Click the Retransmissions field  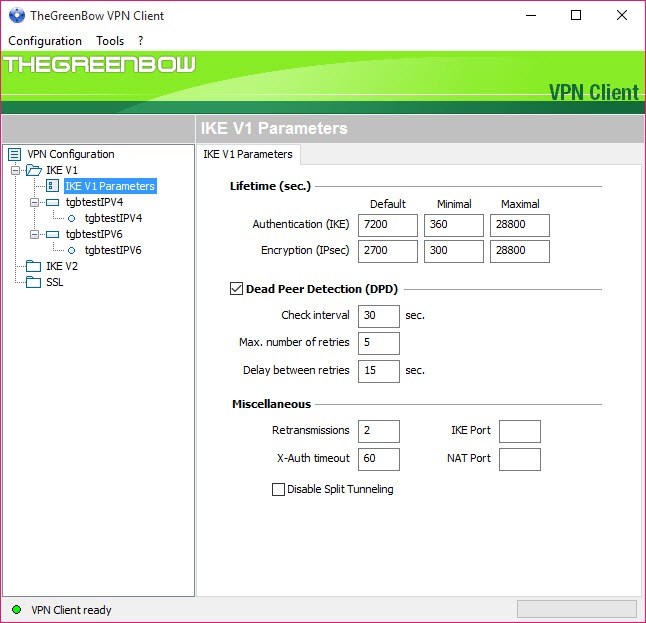(x=379, y=431)
